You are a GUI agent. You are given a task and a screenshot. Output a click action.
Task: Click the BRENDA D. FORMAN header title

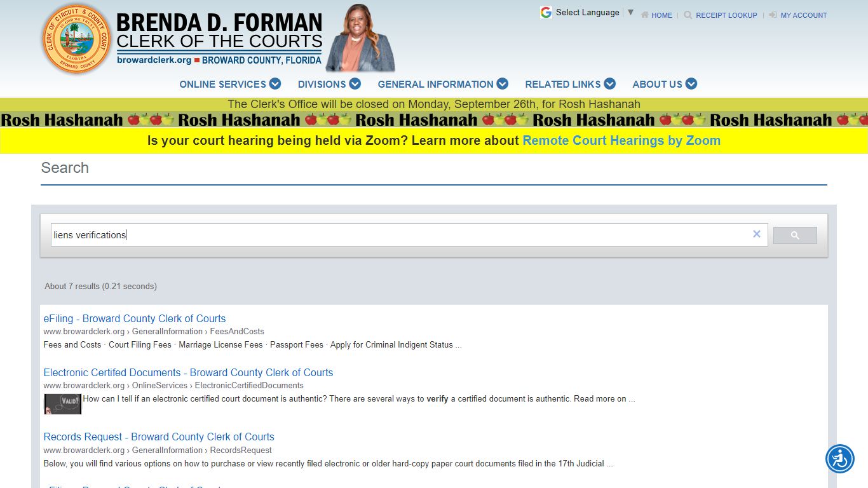point(219,22)
